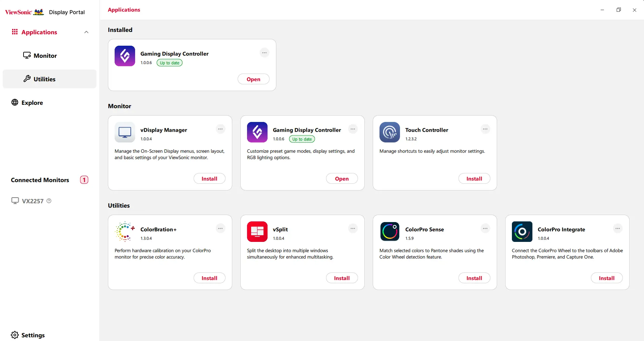Open Settings at the sidebar bottom
The image size is (644, 341).
click(x=28, y=335)
